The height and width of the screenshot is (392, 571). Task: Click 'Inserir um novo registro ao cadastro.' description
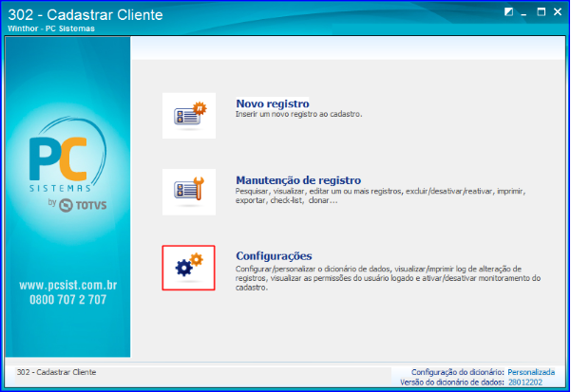coord(298,114)
